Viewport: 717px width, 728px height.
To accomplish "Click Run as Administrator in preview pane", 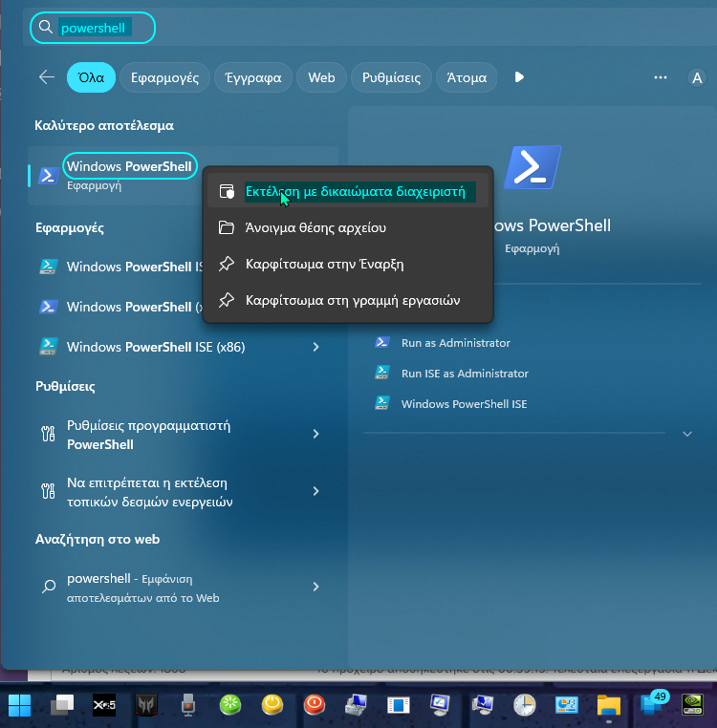I will point(455,343).
